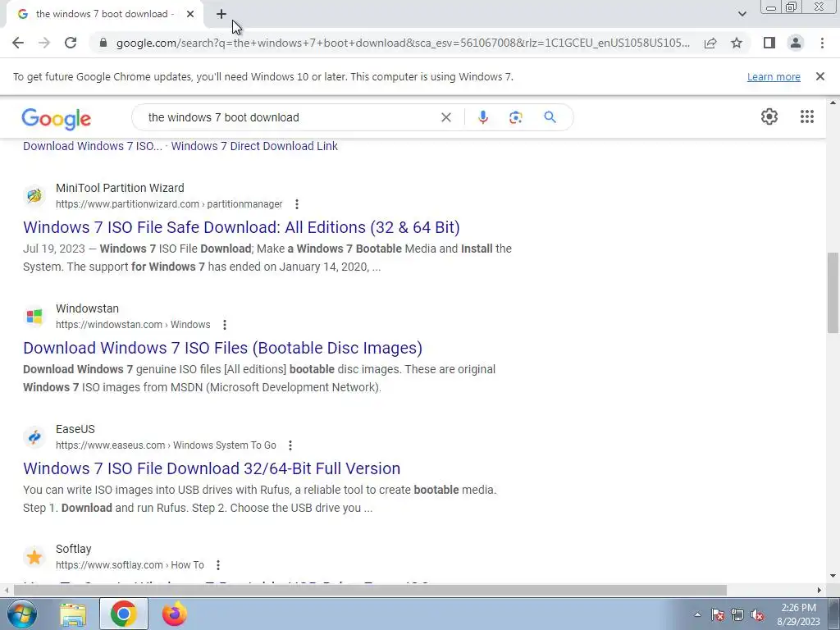The image size is (840, 630).
Task: Click the EaseUS favicon
Action: pos(34,436)
